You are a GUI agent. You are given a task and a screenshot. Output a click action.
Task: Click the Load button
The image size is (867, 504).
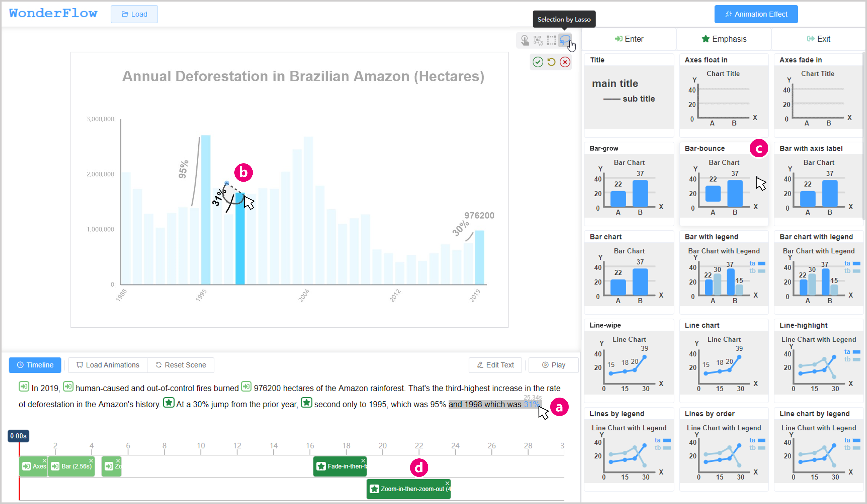(x=134, y=14)
